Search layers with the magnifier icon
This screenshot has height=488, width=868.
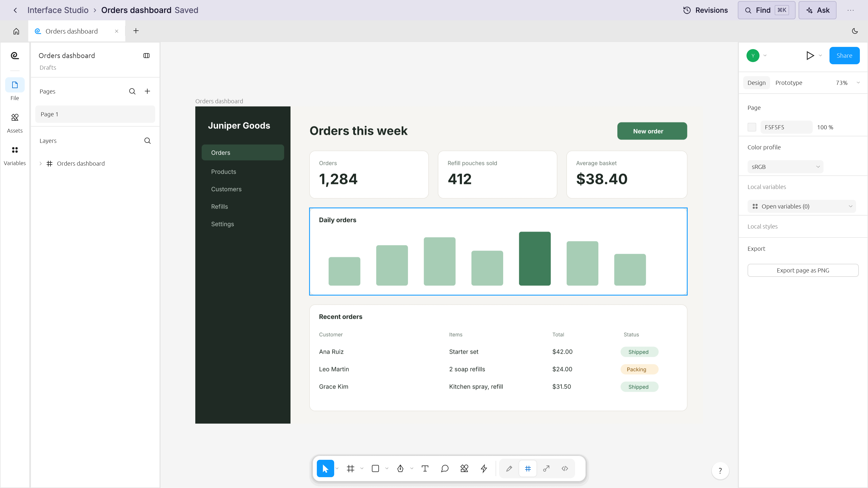pos(147,140)
